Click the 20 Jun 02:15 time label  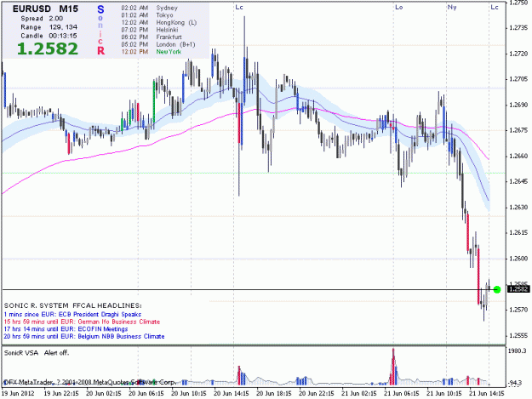104,394
